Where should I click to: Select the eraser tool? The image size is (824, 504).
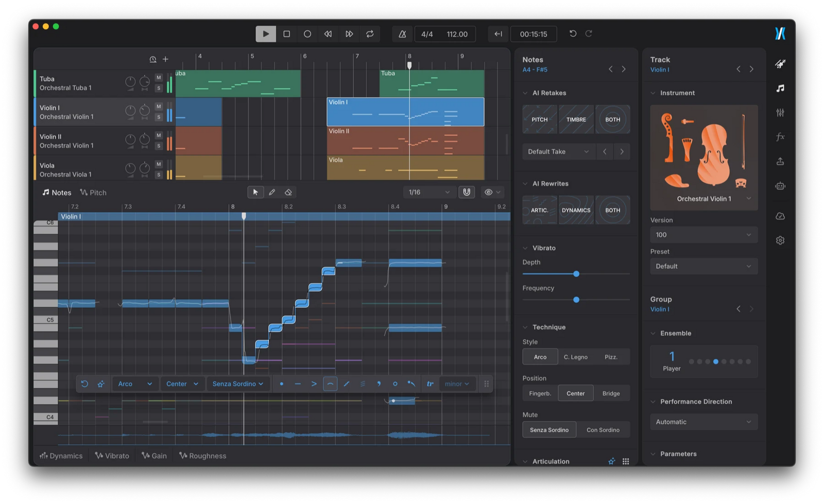coord(288,192)
